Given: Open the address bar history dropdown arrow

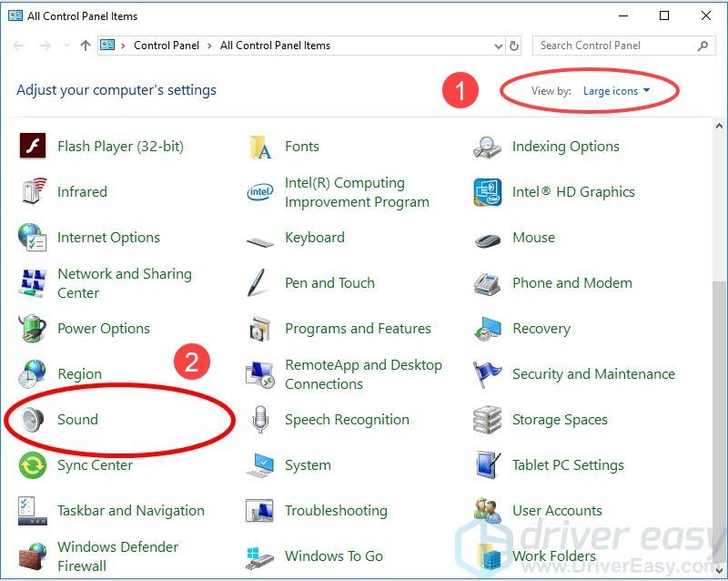Looking at the screenshot, I should pos(498,46).
